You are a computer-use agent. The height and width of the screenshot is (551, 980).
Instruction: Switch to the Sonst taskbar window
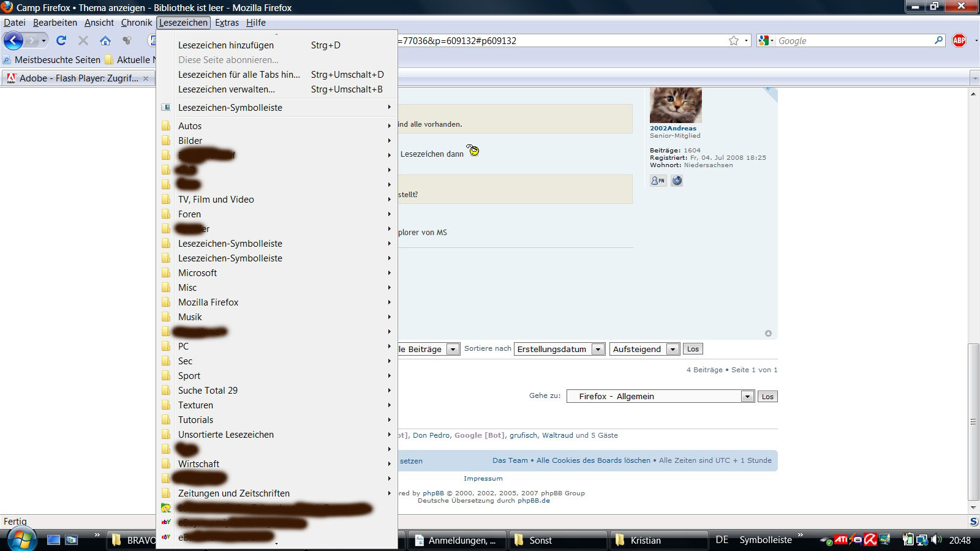click(x=557, y=540)
